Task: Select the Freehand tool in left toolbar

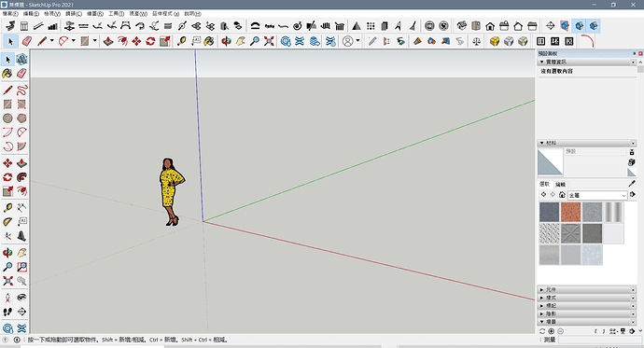Action: point(21,90)
